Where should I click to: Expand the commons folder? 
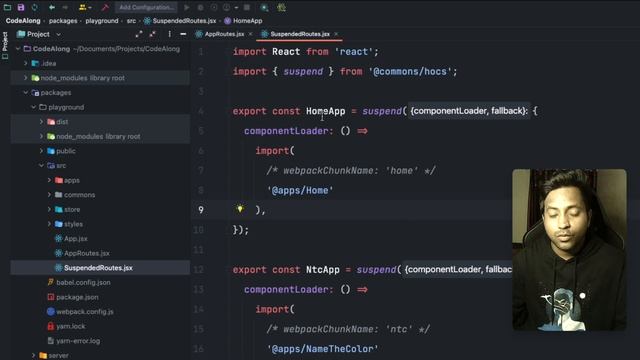(49, 195)
